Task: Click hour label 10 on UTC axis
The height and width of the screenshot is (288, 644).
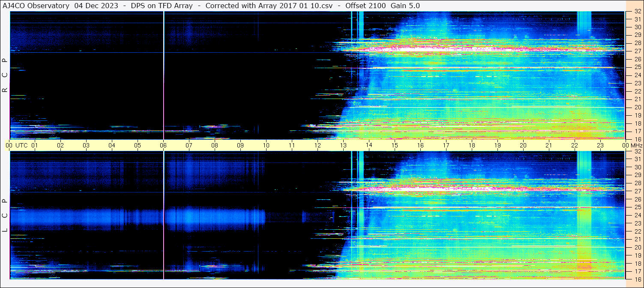Action: point(266,145)
